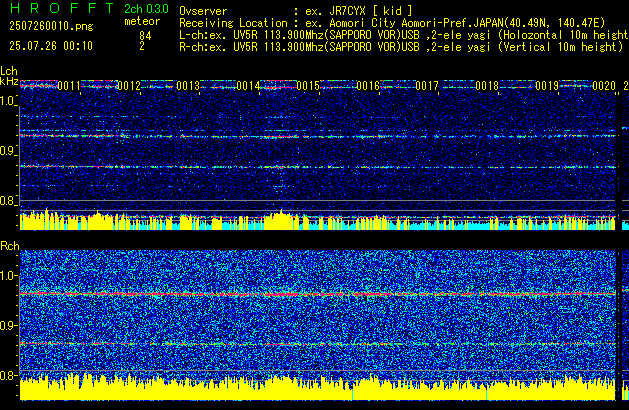Image resolution: width=629 pixels, height=410 pixels.
Task: Click the 0014 time marker
Action: click(248, 86)
